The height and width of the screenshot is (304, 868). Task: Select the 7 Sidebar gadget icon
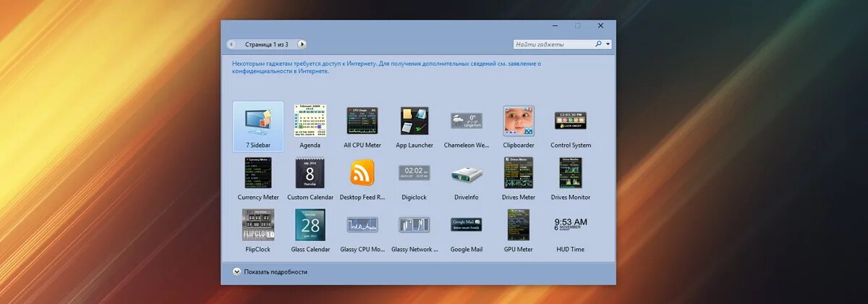pyautogui.click(x=258, y=120)
